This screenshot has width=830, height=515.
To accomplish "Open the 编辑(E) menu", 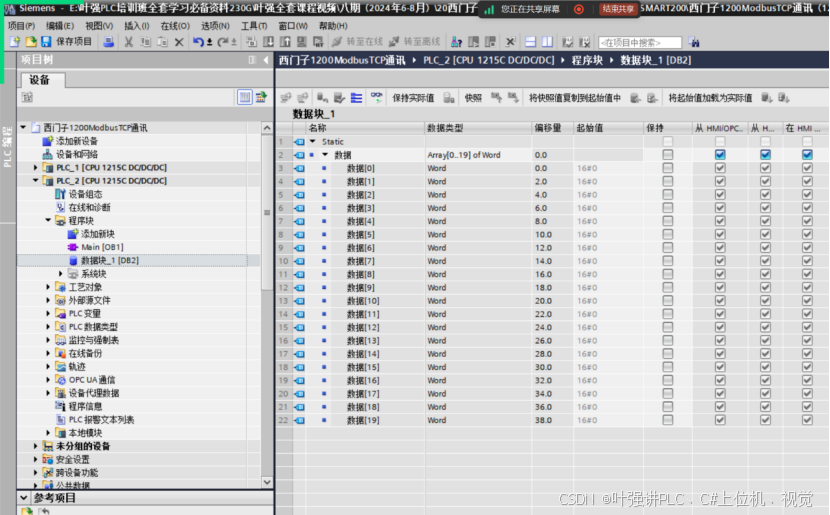I will pos(60,25).
